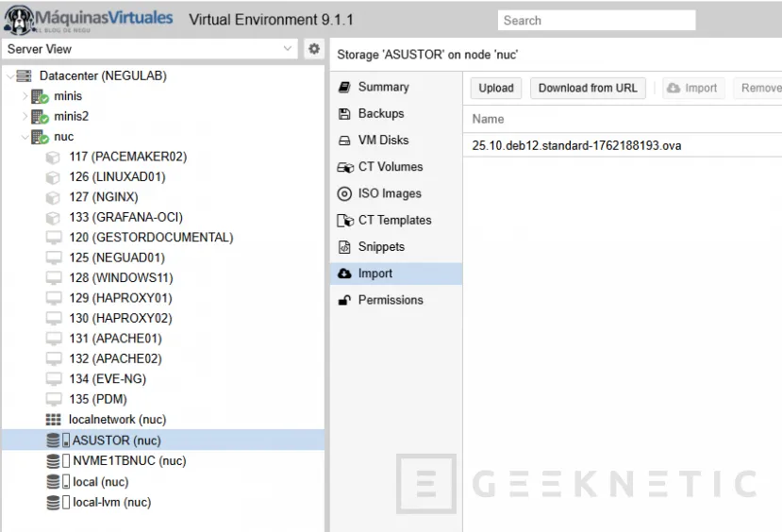
Task: Open the CT Volumes section
Action: click(x=396, y=167)
